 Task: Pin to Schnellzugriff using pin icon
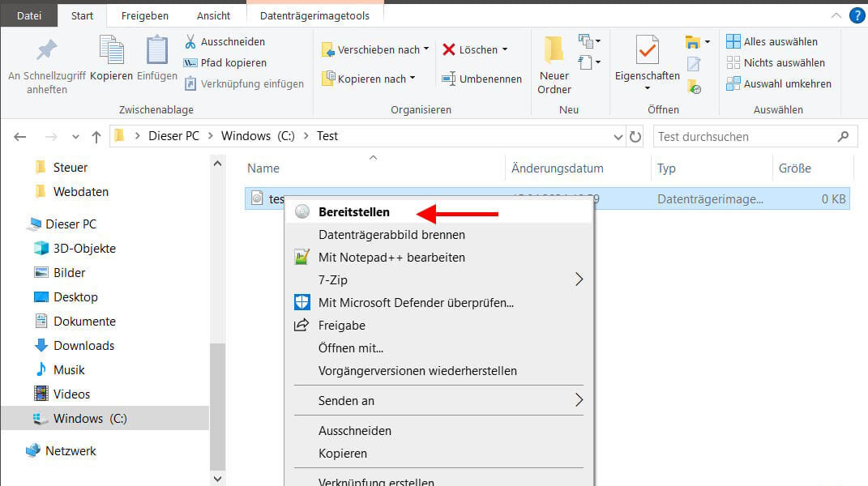46,50
